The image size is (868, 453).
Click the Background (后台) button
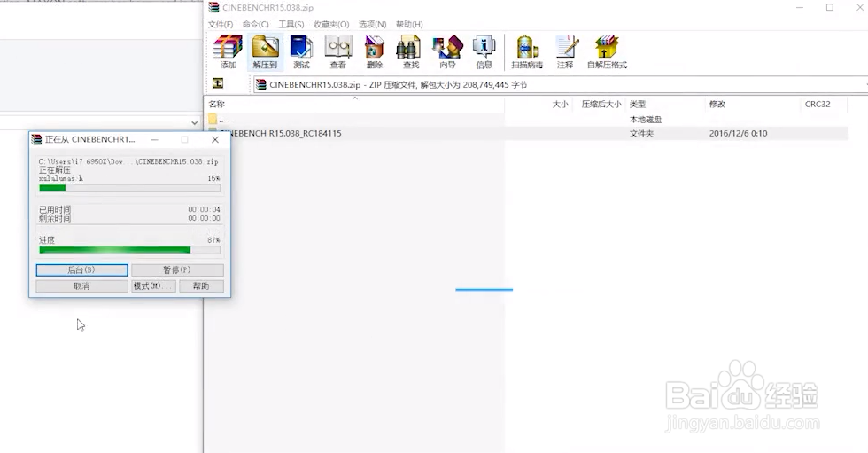81,269
